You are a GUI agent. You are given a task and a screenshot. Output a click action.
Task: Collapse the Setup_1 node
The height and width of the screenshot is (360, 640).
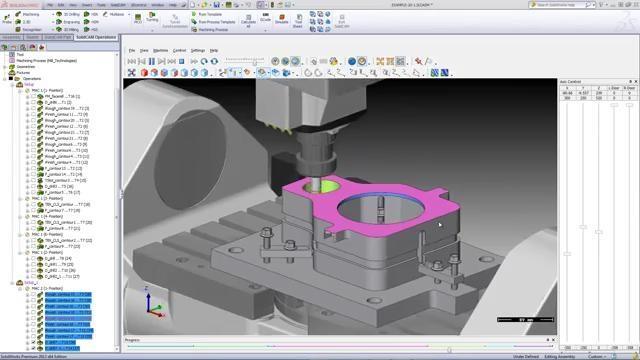(x=12, y=282)
